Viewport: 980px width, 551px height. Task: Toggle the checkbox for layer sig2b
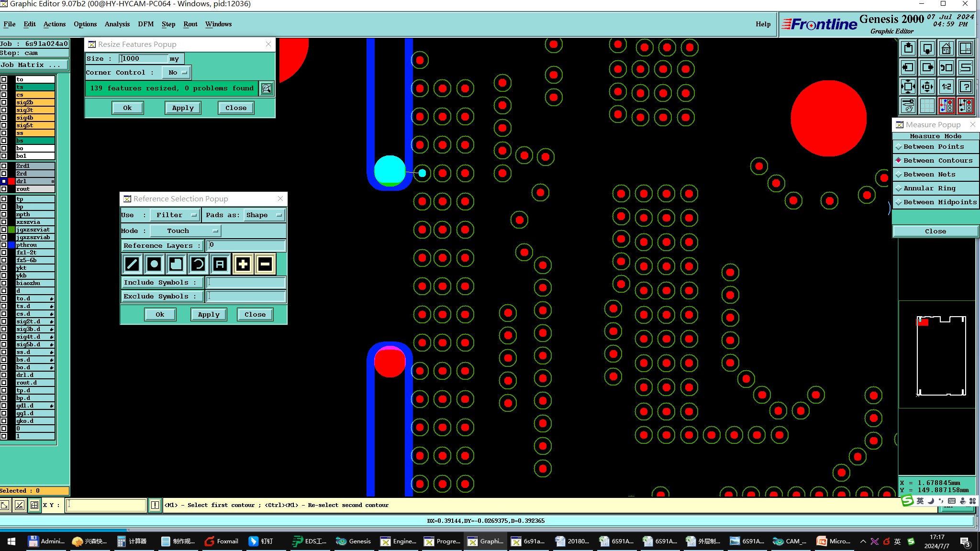click(x=4, y=102)
